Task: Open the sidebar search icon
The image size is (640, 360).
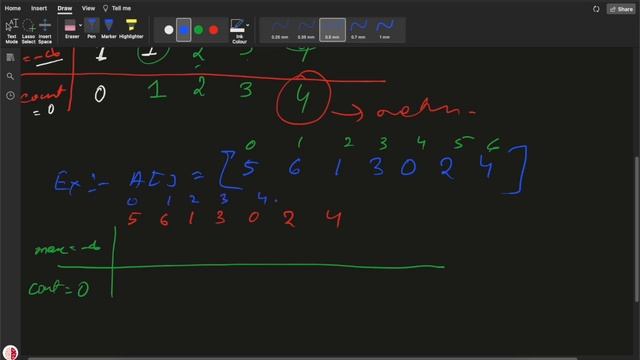Action: 10,76
